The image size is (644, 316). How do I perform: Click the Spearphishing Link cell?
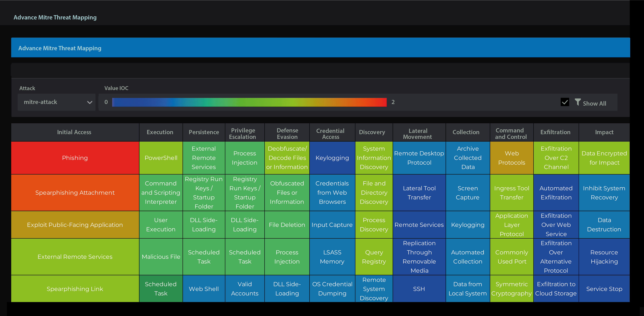pos(75,289)
